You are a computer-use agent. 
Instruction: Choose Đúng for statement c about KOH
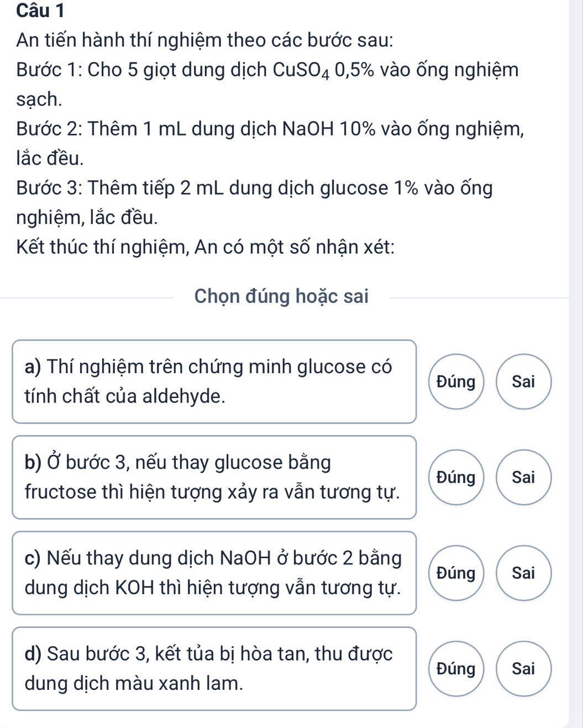[456, 573]
